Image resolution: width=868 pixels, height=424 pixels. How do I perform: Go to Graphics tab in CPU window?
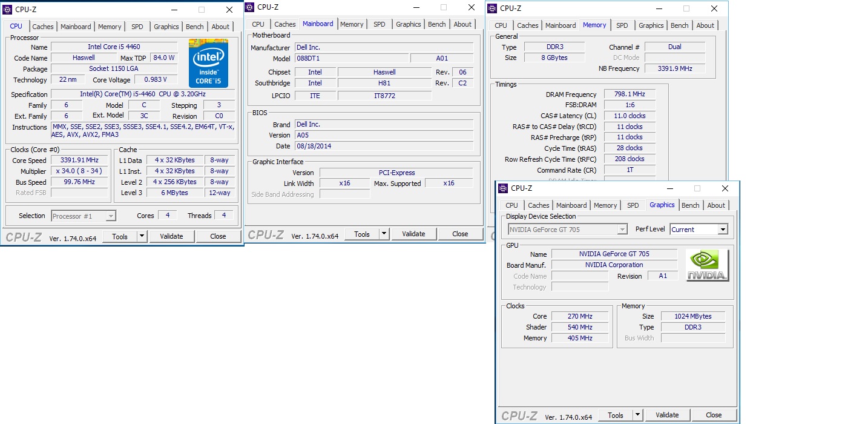point(166,27)
